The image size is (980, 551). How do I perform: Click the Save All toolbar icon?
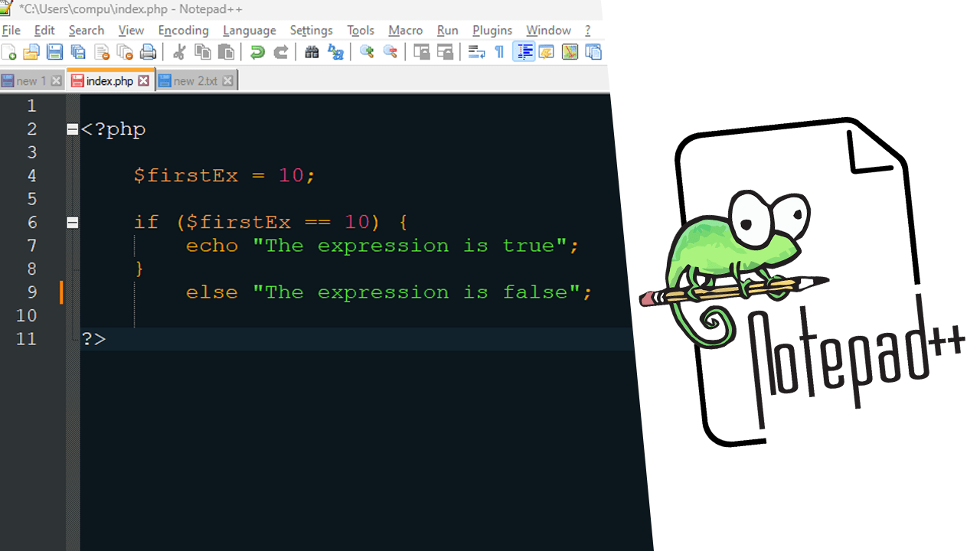(x=78, y=52)
